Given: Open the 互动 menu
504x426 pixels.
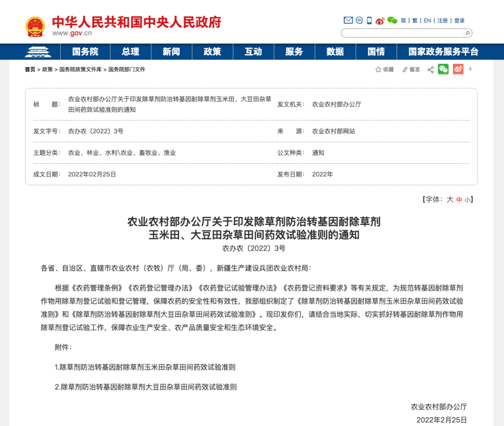Looking at the screenshot, I should pos(253,52).
